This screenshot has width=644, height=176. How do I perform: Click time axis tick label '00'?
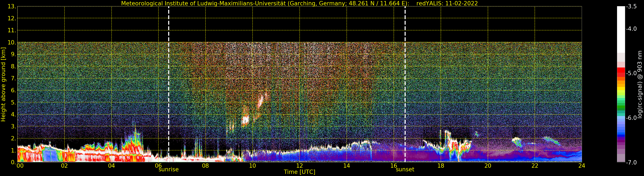[x=20, y=166]
